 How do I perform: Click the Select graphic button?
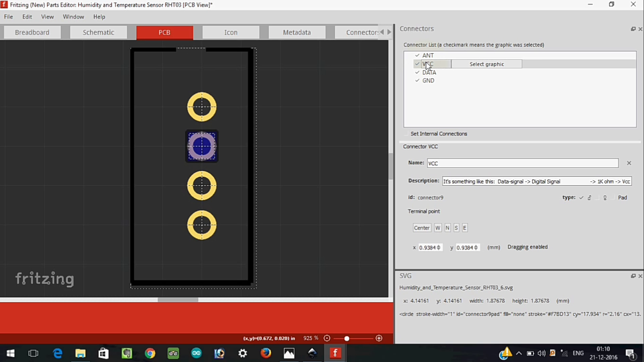point(487,64)
